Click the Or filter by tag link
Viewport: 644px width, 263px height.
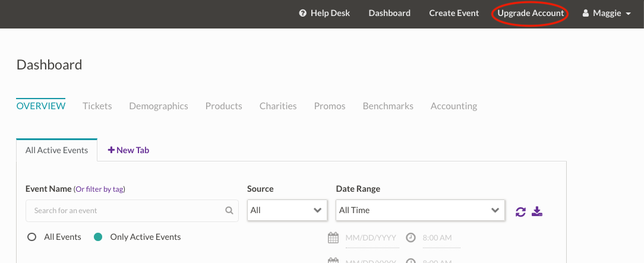pos(99,189)
